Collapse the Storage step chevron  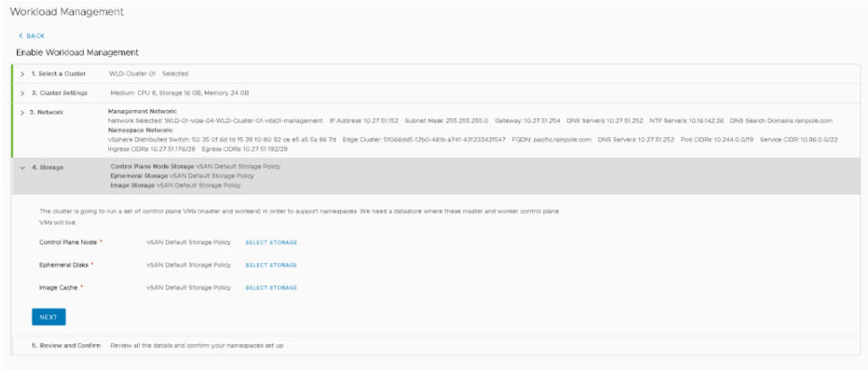(23, 167)
